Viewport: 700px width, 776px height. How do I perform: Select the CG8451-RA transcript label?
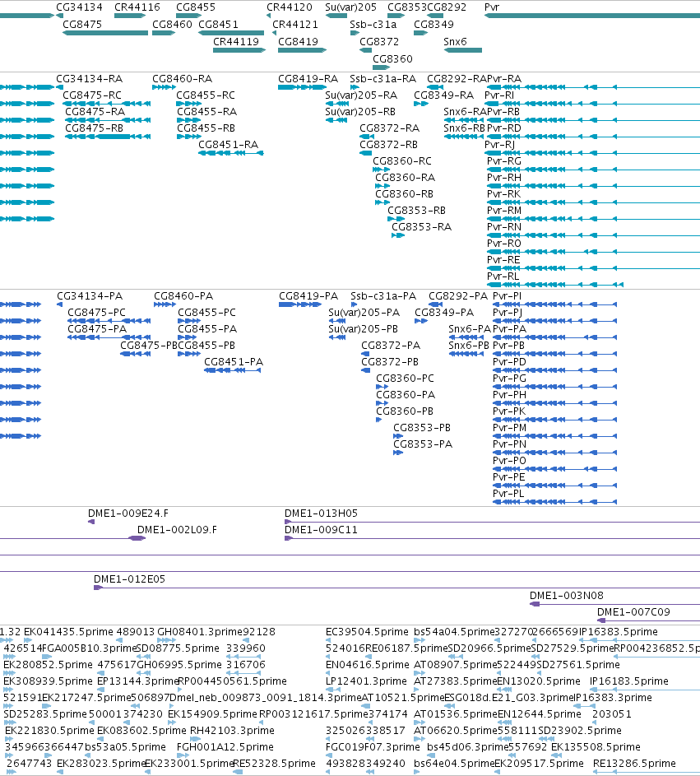[228, 144]
